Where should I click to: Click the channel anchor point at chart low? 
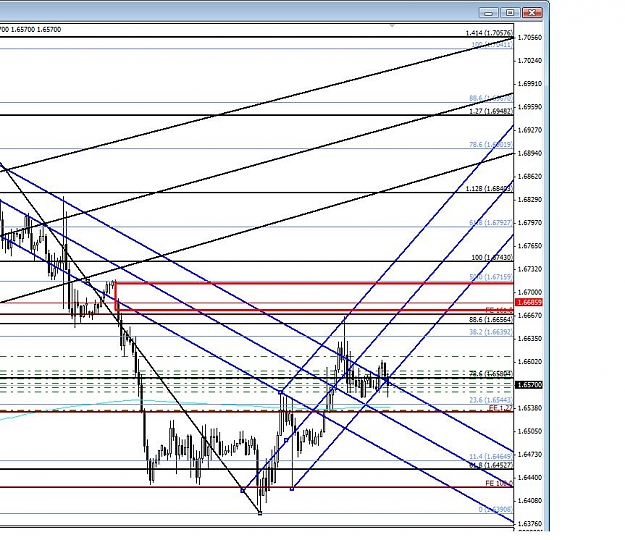click(260, 513)
